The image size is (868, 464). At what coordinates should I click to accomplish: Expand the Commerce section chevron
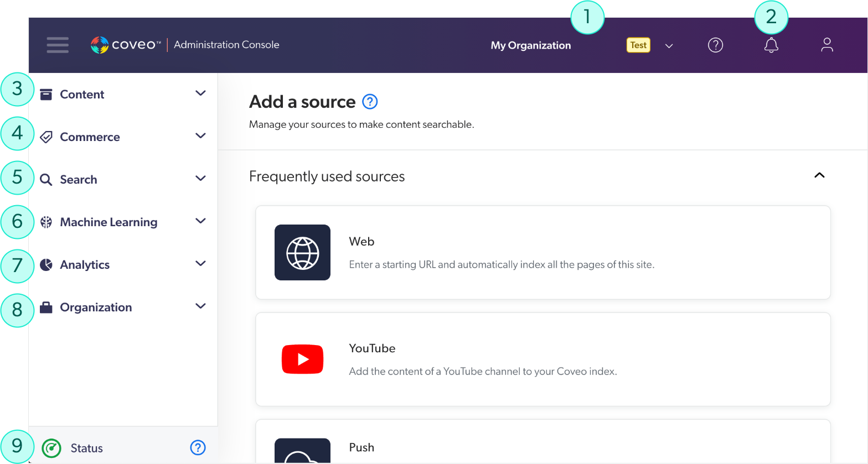point(200,136)
